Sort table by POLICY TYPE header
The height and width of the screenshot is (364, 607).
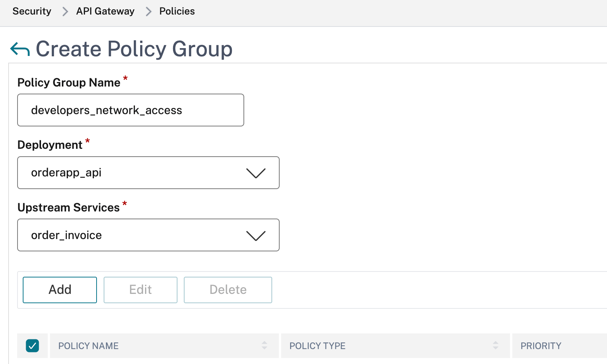click(317, 346)
